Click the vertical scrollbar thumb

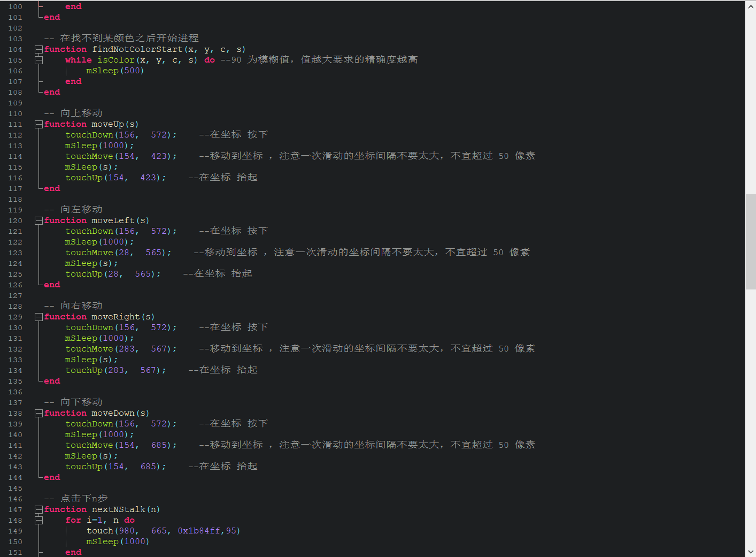751,242
